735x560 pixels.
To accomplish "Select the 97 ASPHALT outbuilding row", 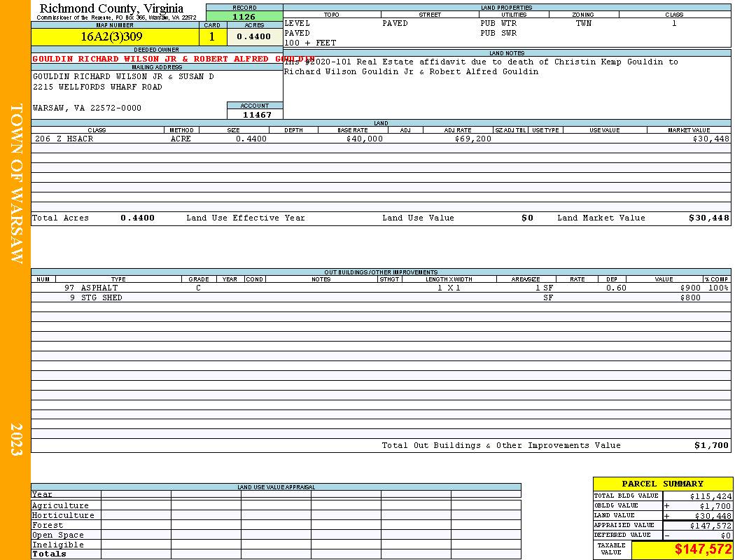I will (381, 288).
